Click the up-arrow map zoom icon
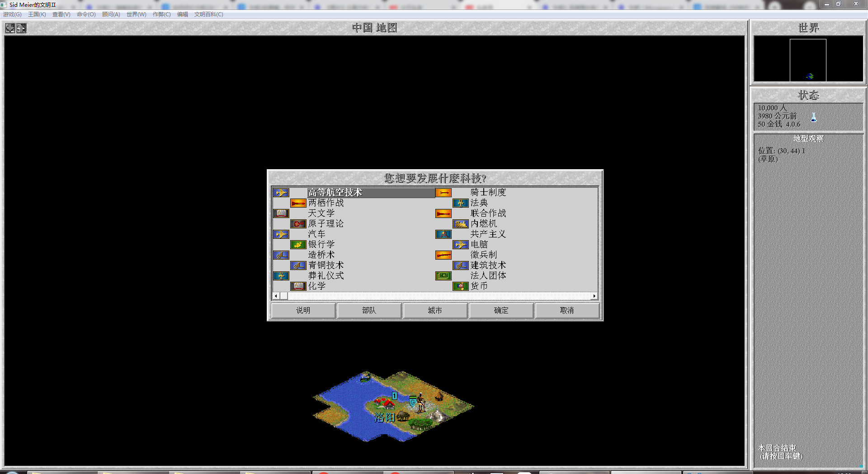868x474 pixels. (x=21, y=28)
